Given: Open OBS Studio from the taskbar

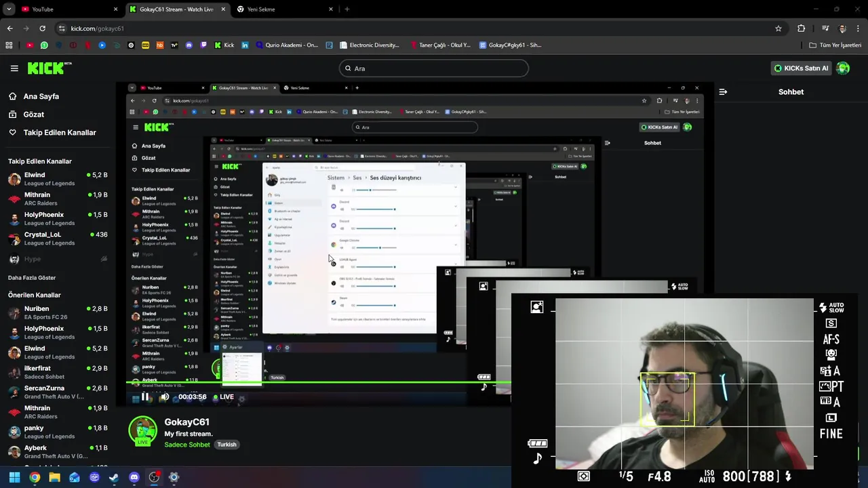Looking at the screenshot, I should point(154,477).
